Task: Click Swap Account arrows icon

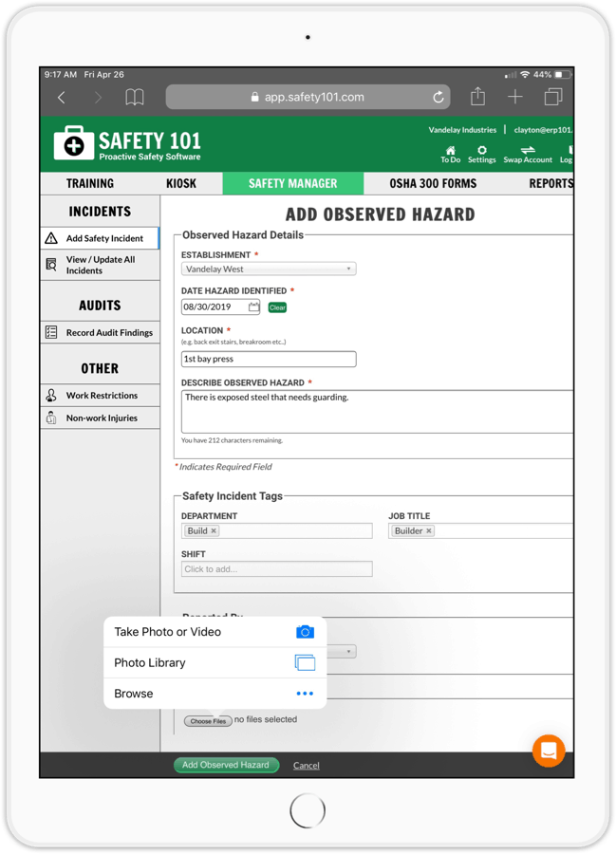Action: [527, 155]
